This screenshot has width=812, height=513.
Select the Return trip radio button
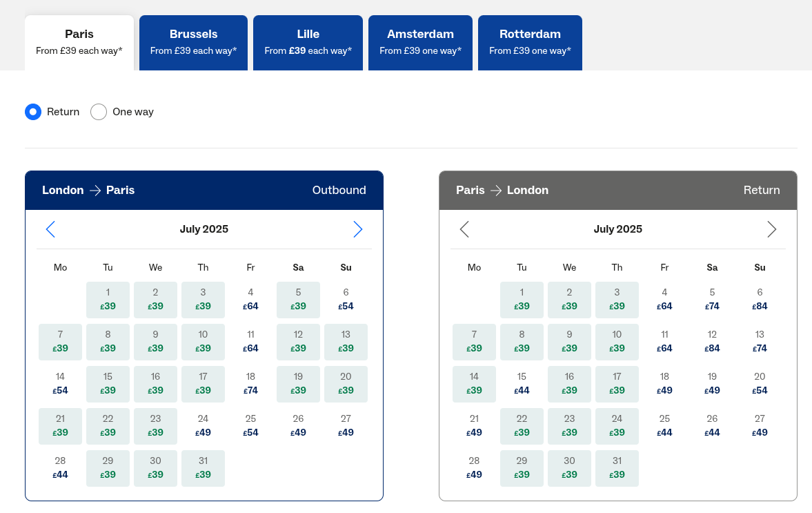(33, 112)
